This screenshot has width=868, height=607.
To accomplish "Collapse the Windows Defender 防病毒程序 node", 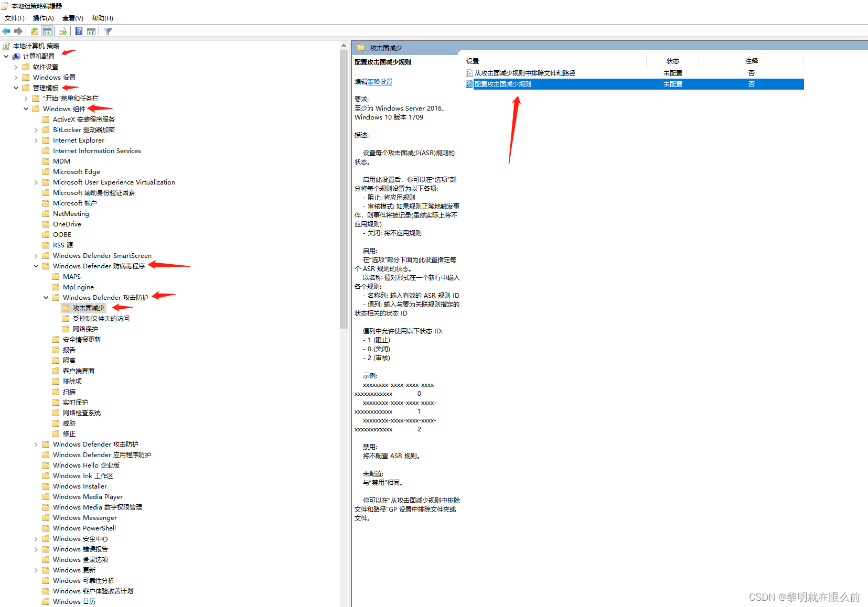I will (36, 266).
